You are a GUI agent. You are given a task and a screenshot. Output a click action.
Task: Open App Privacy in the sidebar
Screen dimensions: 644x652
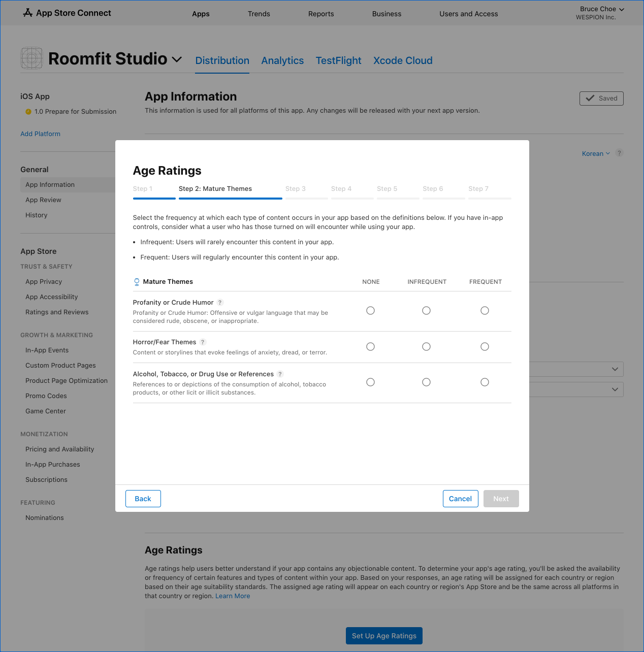pos(44,282)
